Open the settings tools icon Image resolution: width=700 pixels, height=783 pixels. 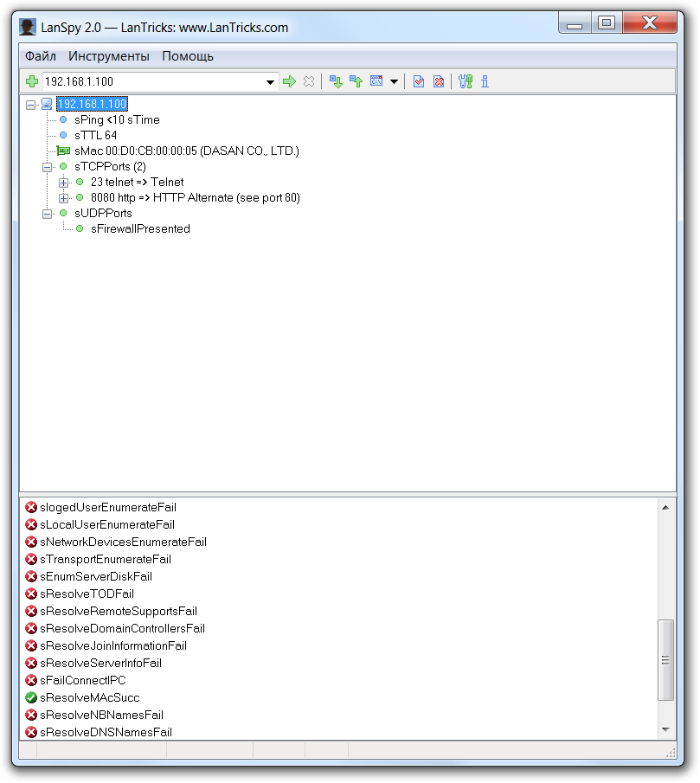[x=466, y=81]
